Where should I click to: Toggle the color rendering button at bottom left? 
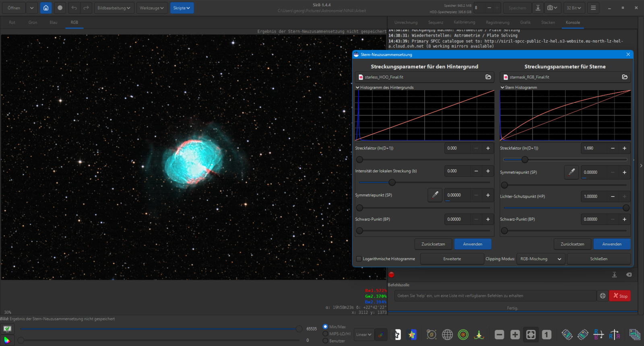[7, 340]
